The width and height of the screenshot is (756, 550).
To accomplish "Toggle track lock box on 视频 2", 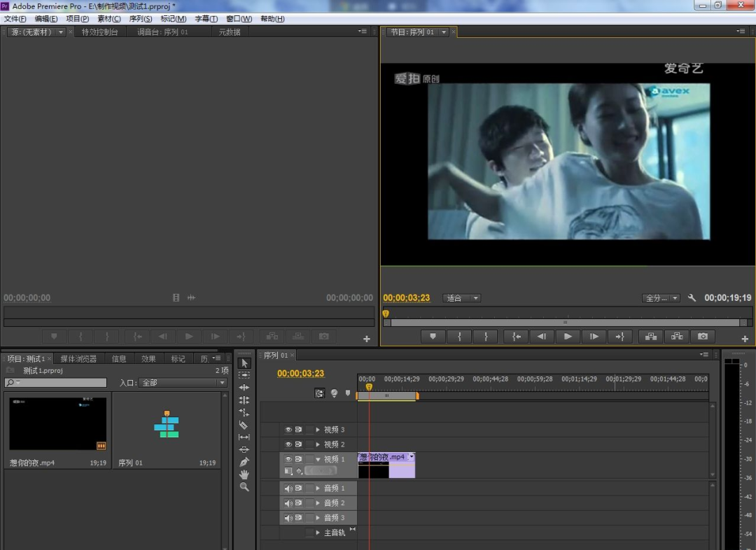I will click(x=309, y=444).
